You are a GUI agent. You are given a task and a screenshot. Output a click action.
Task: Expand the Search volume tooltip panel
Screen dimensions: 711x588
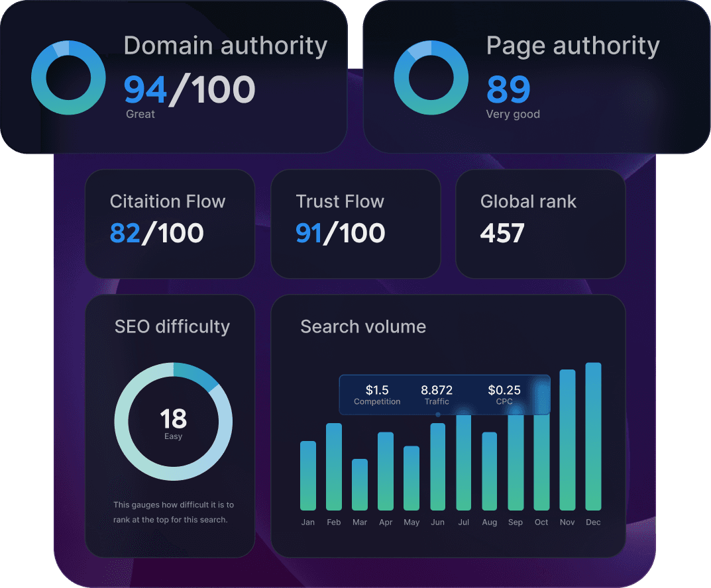(x=445, y=395)
